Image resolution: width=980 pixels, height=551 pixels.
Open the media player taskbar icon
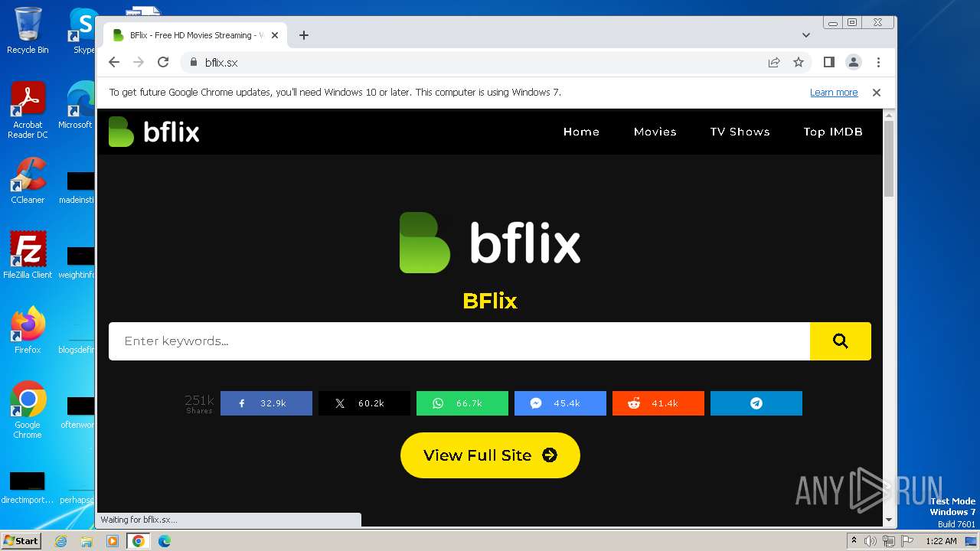pos(113,541)
